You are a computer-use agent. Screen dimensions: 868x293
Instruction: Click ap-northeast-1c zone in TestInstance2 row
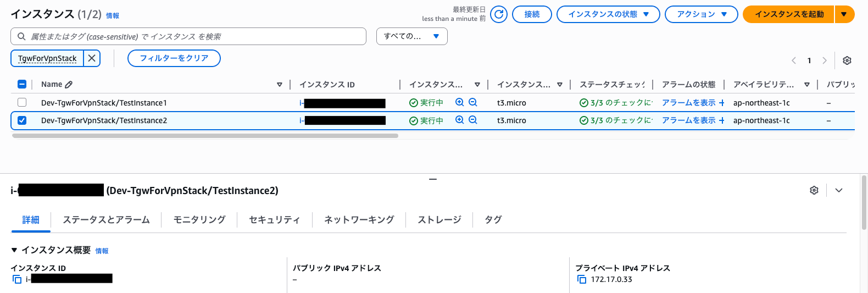click(x=761, y=120)
